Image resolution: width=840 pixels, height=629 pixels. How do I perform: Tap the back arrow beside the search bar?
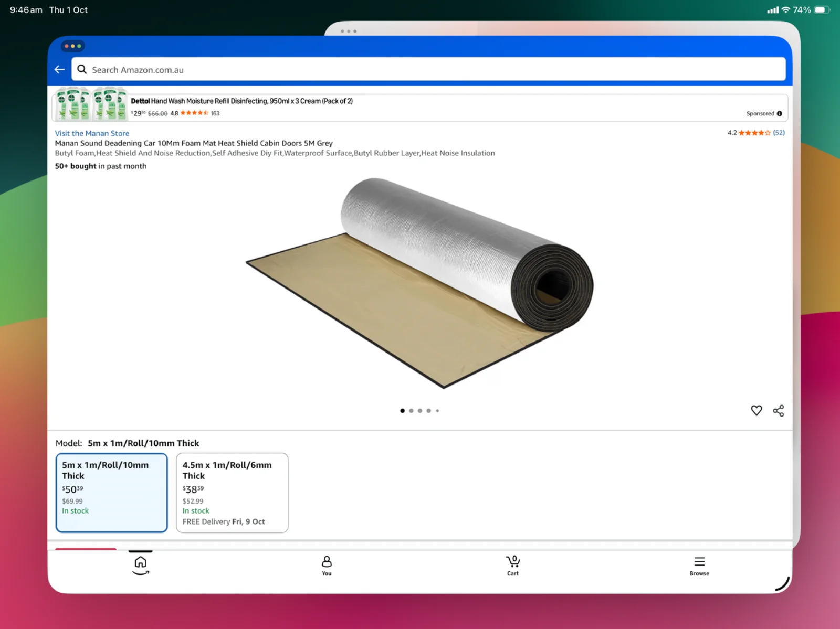[59, 69]
